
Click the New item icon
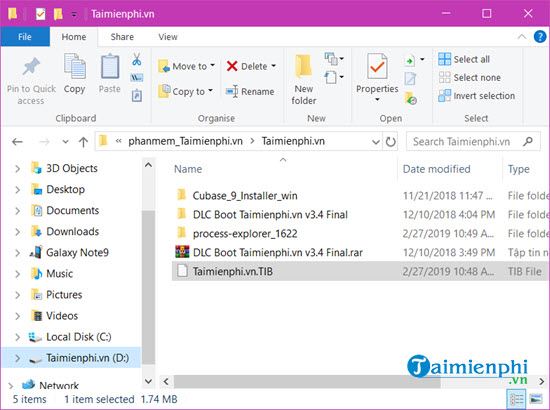click(x=331, y=59)
